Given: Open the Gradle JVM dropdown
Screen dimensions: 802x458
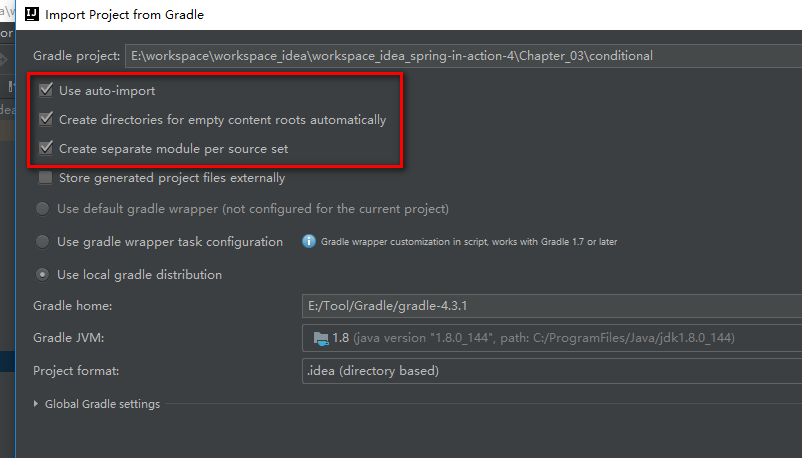Looking at the screenshot, I should point(552,338).
